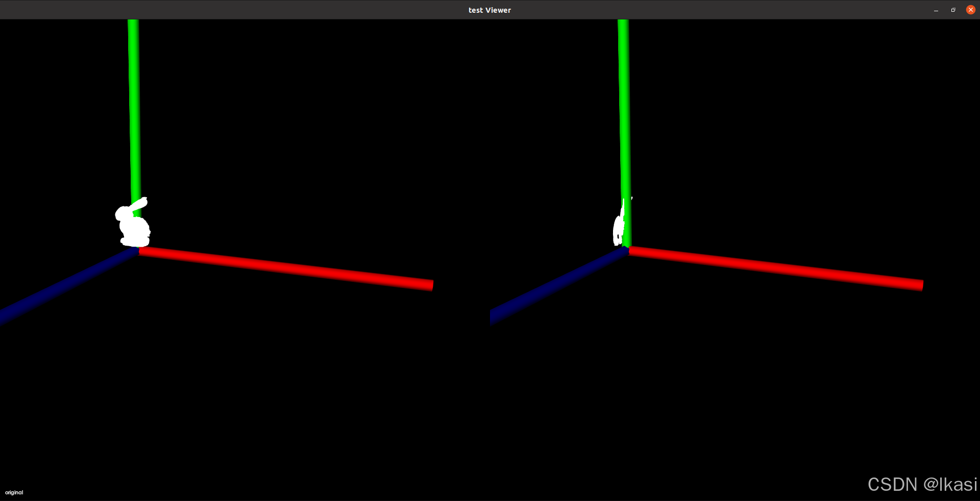Viewport: 980px width, 501px height.
Task: Click the origin point of the left axes
Action: [x=139, y=250]
